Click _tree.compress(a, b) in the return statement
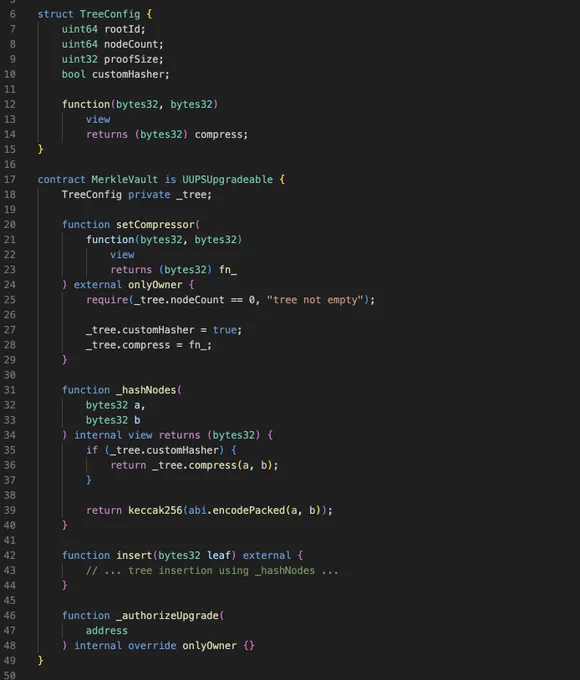 pos(213,465)
